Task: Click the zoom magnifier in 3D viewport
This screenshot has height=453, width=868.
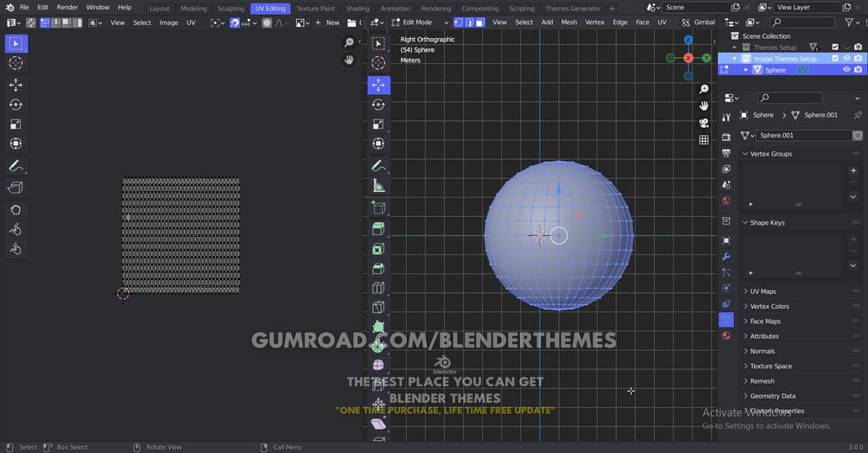Action: pos(704,89)
